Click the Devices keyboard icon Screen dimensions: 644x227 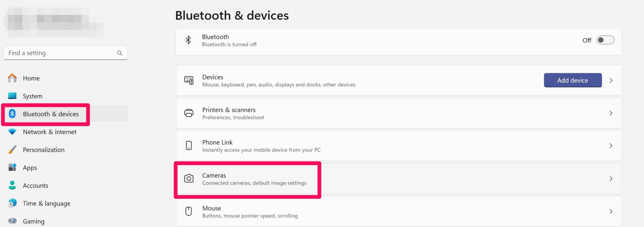coord(189,80)
